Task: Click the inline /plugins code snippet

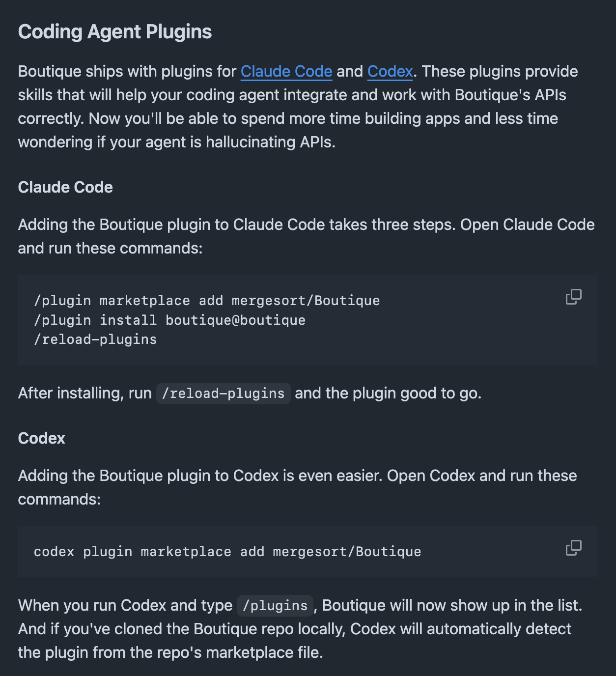Action: (275, 606)
